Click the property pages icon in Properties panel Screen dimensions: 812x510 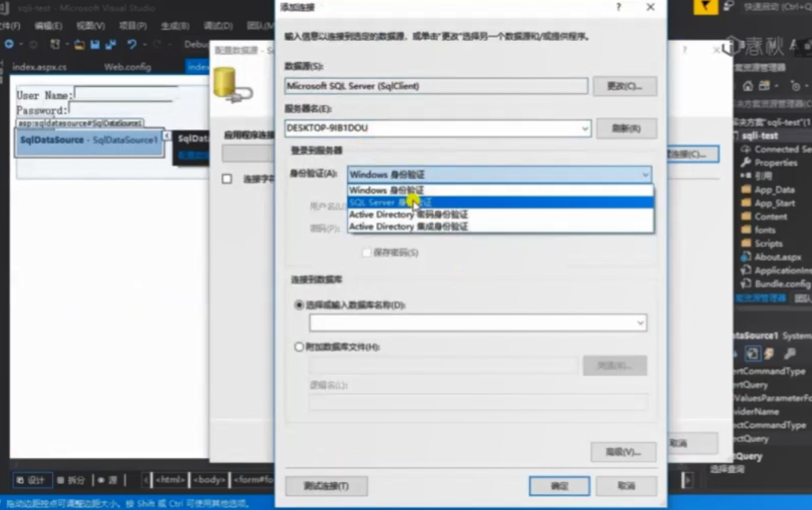pyautogui.click(x=752, y=353)
